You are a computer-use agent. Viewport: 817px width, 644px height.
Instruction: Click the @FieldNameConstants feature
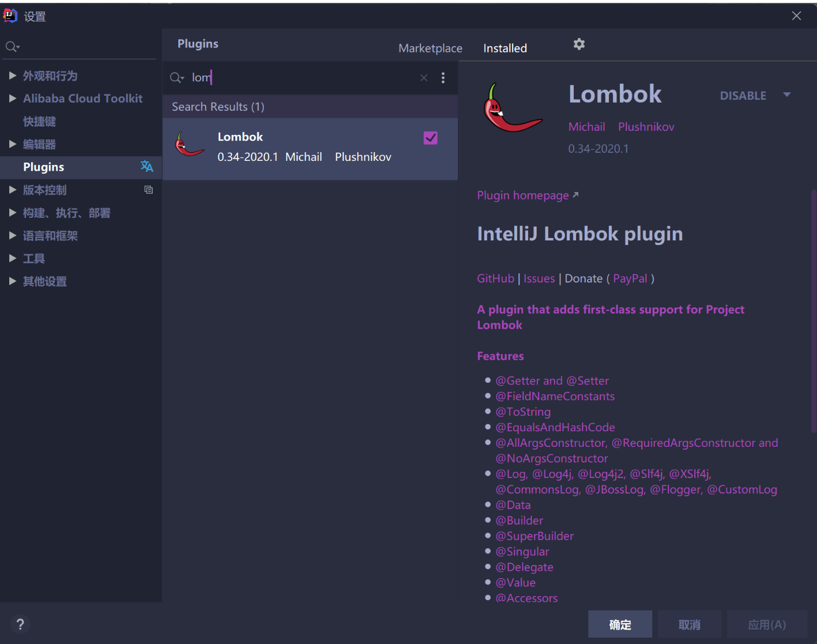pos(555,396)
